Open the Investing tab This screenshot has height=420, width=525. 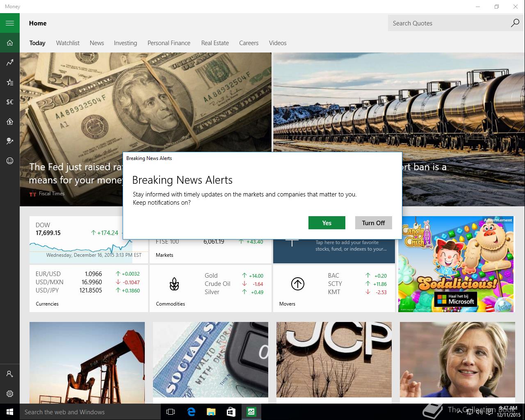pyautogui.click(x=126, y=43)
